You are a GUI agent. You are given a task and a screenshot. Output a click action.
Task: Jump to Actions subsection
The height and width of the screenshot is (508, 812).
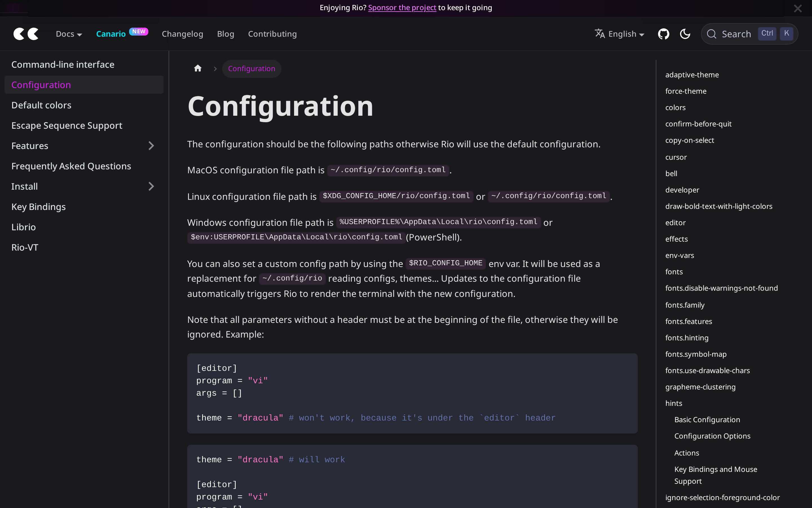(x=687, y=453)
